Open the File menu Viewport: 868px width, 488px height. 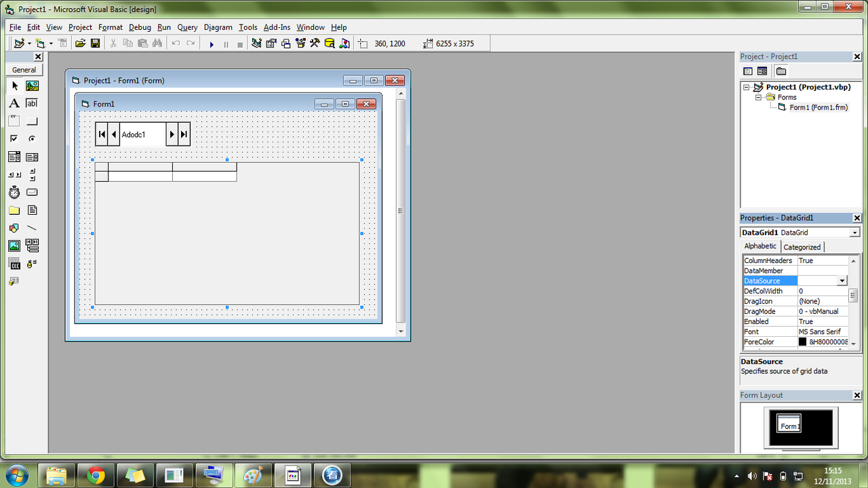click(x=16, y=27)
